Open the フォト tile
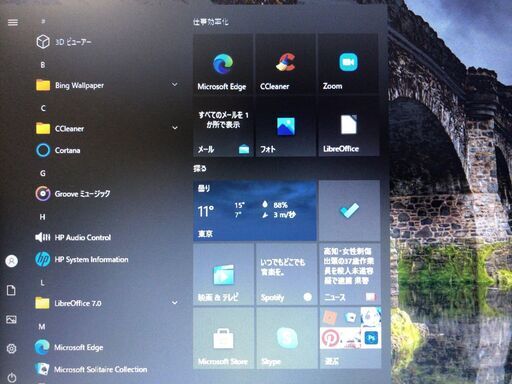 click(x=285, y=126)
